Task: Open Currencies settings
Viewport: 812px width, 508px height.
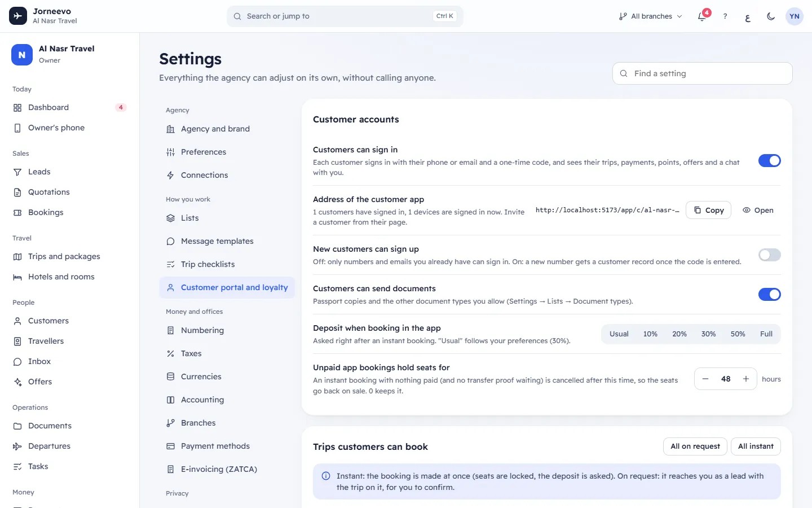Action: [x=227, y=376]
